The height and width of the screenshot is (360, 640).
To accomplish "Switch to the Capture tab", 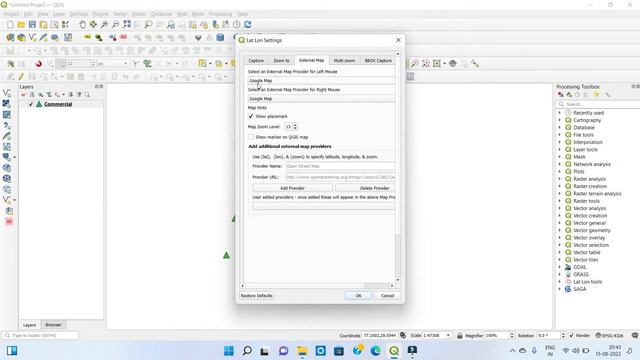I will point(256,60).
